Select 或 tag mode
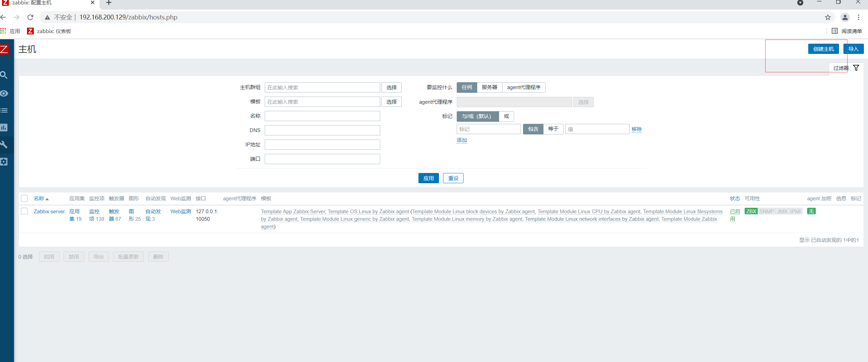The height and width of the screenshot is (362, 868). [x=506, y=116]
